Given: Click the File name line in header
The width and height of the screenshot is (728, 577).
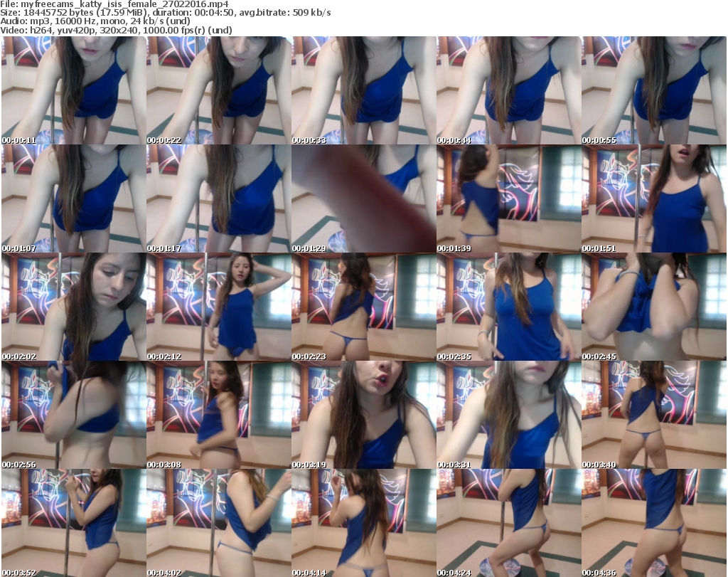Looking at the screenshot, I should [x=114, y=4].
